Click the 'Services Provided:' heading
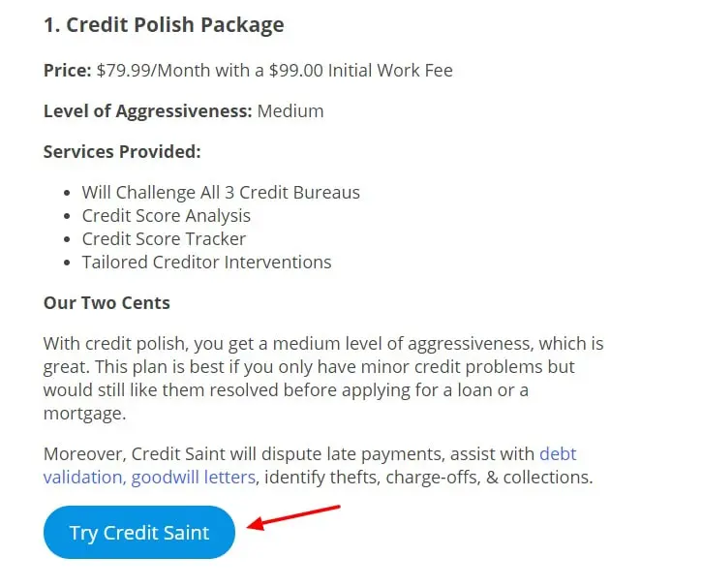This screenshot has width=702, height=588. pyautogui.click(x=122, y=152)
